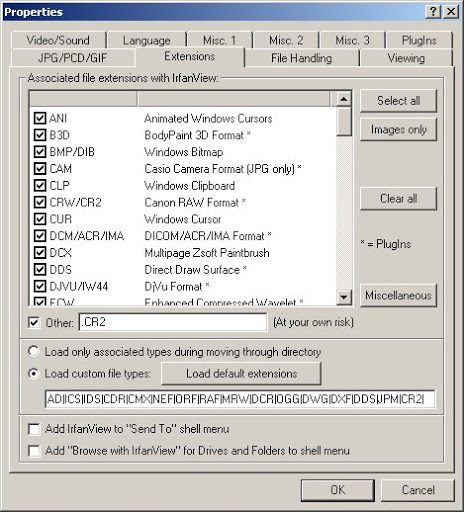The width and height of the screenshot is (464, 512).
Task: Select the Extensions tab
Action: click(190, 56)
